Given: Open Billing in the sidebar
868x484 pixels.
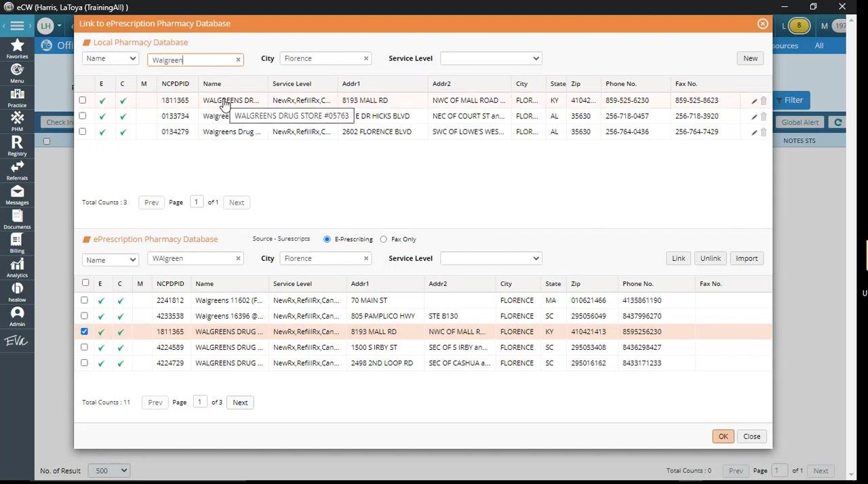Looking at the screenshot, I should coord(17,243).
